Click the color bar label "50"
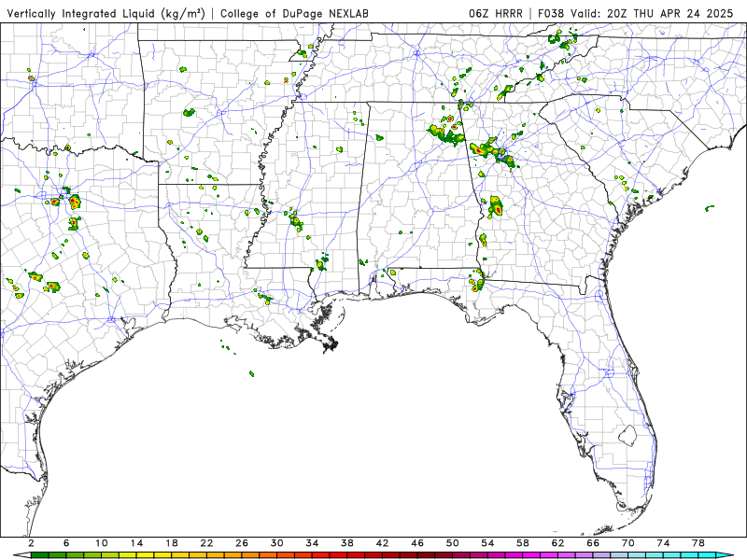This screenshot has height=560, width=747. point(453,543)
